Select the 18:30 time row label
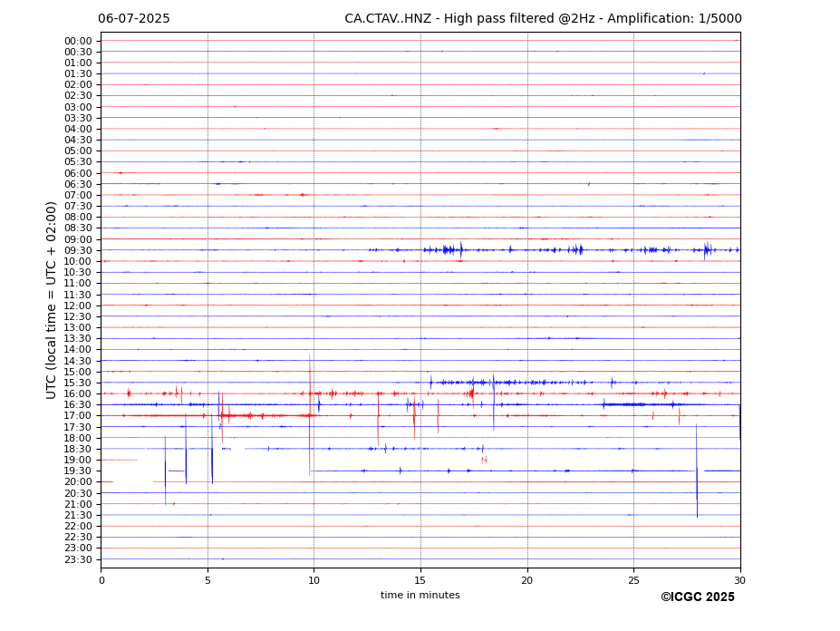This screenshot has height=631, width=840. (78, 450)
